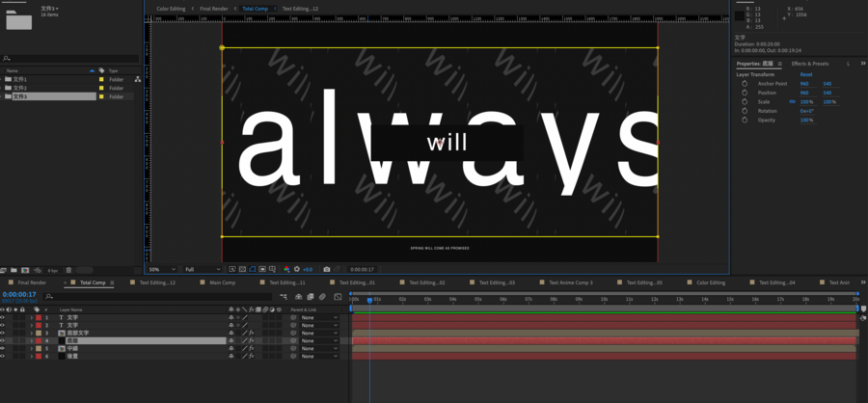
Task: Click the 05s mark on time ruler
Action: click(x=477, y=299)
